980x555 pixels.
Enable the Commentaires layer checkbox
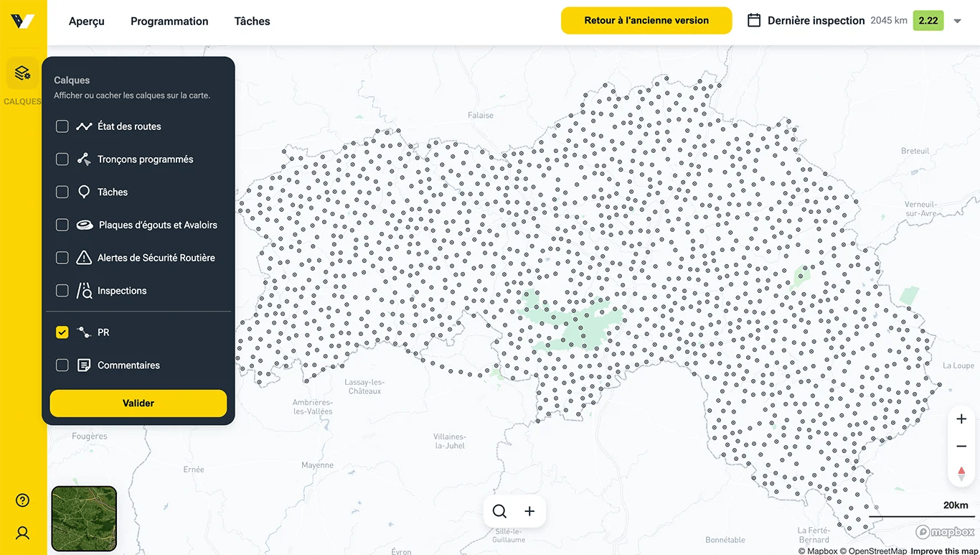click(x=62, y=365)
